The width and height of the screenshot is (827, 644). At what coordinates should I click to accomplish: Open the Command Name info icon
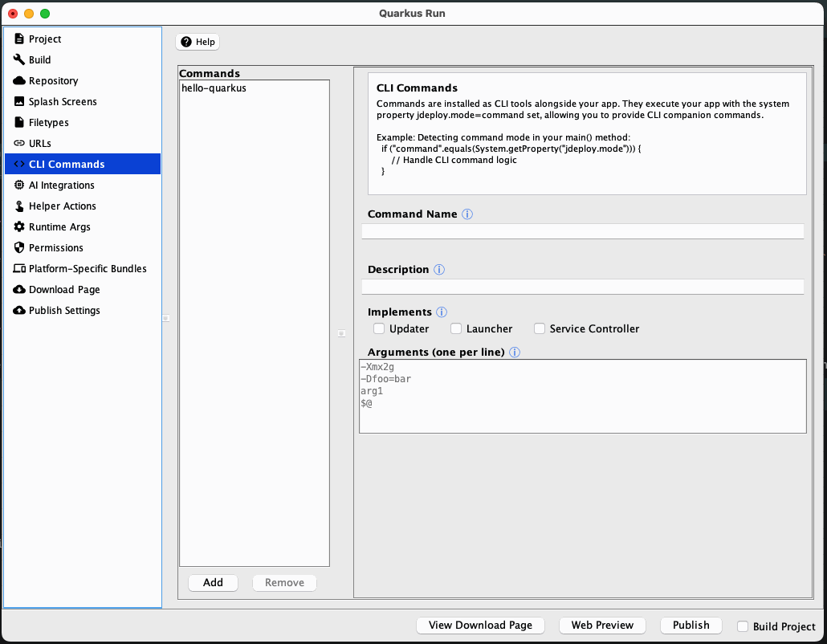click(x=467, y=214)
